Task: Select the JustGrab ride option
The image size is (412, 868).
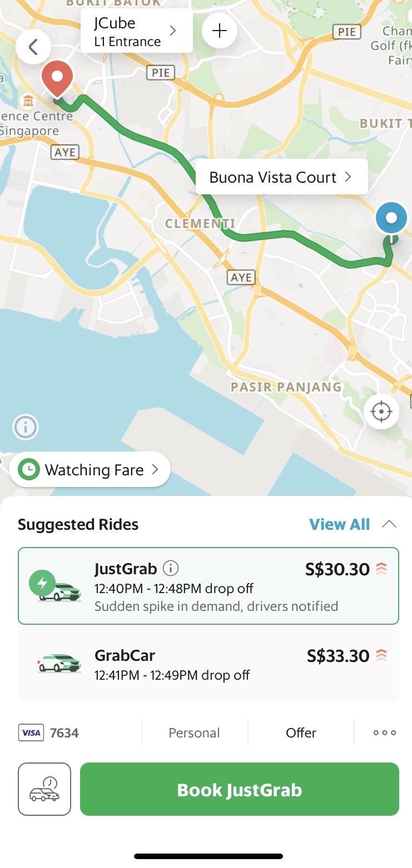Action: pos(209,586)
